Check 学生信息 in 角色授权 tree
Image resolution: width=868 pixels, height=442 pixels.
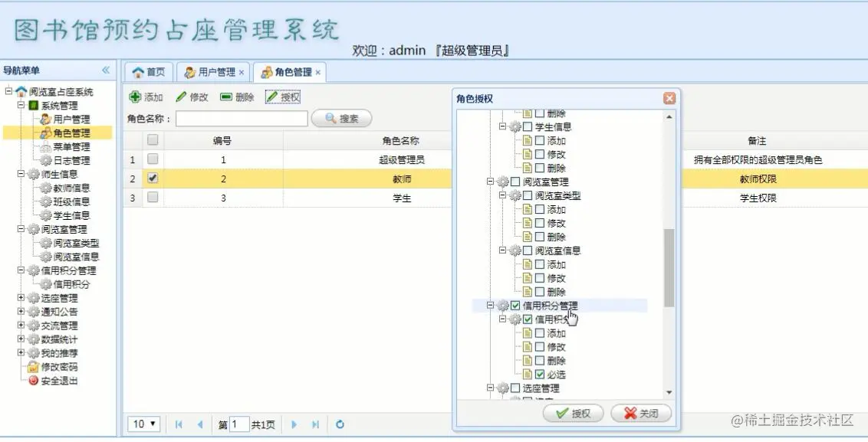[x=528, y=126]
